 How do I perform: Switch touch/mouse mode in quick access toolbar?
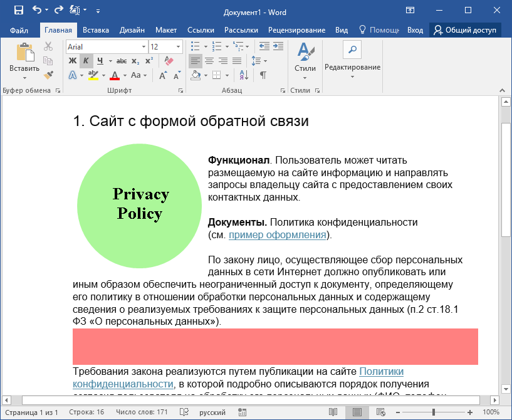(75, 10)
